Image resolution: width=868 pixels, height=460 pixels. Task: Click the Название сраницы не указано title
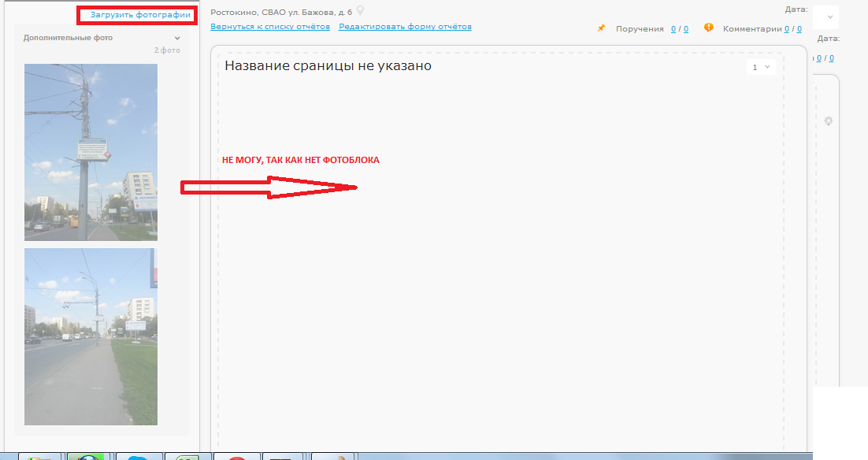tap(328, 66)
